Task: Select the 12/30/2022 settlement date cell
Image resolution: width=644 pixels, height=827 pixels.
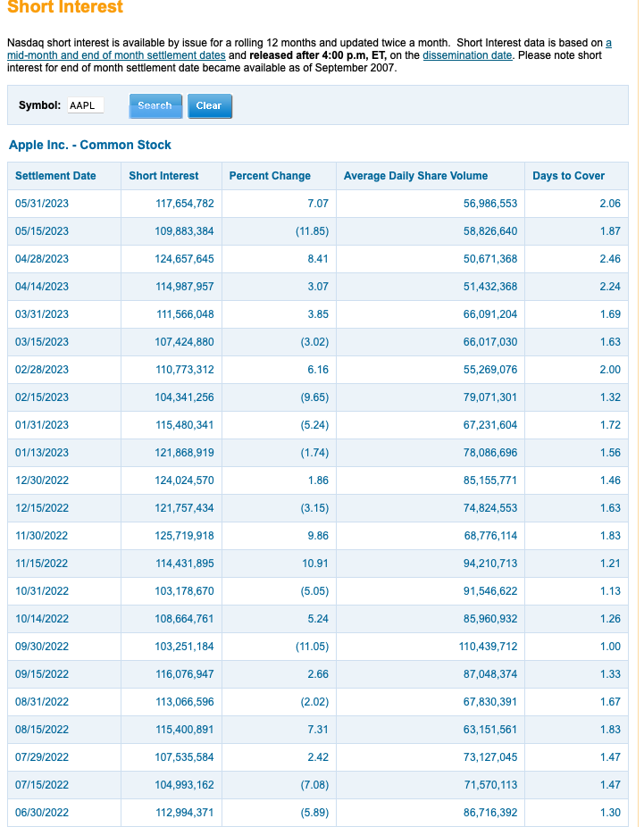Action: coord(42,480)
